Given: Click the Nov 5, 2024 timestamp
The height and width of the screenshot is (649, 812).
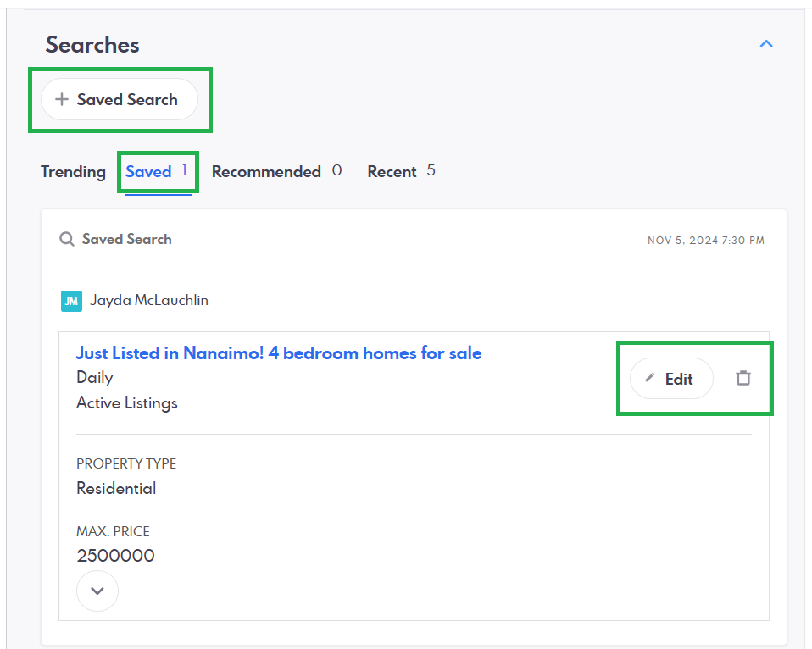Looking at the screenshot, I should pos(705,241).
